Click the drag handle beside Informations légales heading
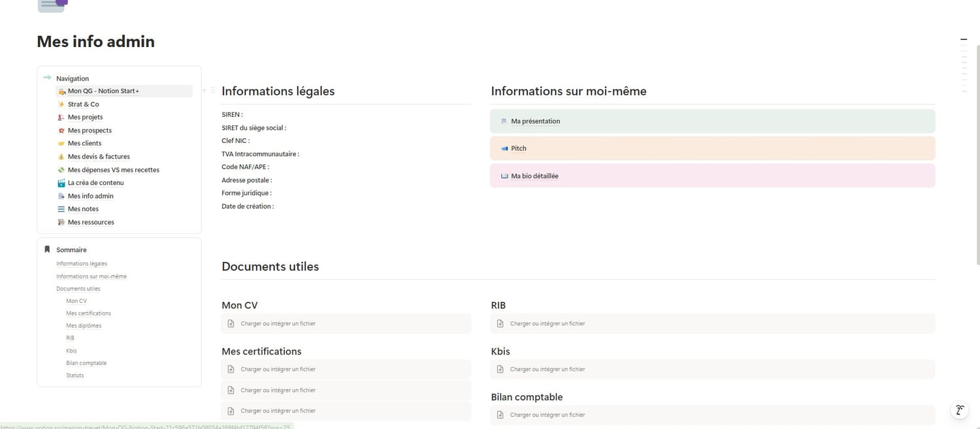Viewport: 980px width, 429px height. click(x=213, y=91)
